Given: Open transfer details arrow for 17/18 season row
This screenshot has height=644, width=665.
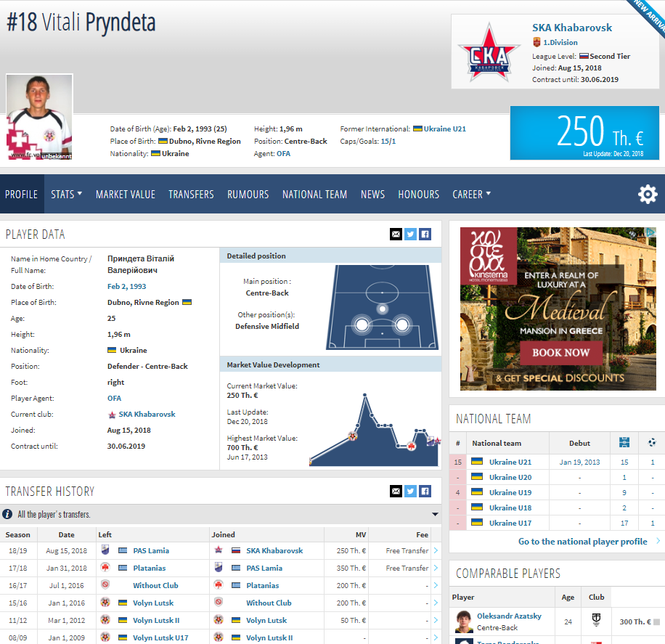Looking at the screenshot, I should (436, 568).
